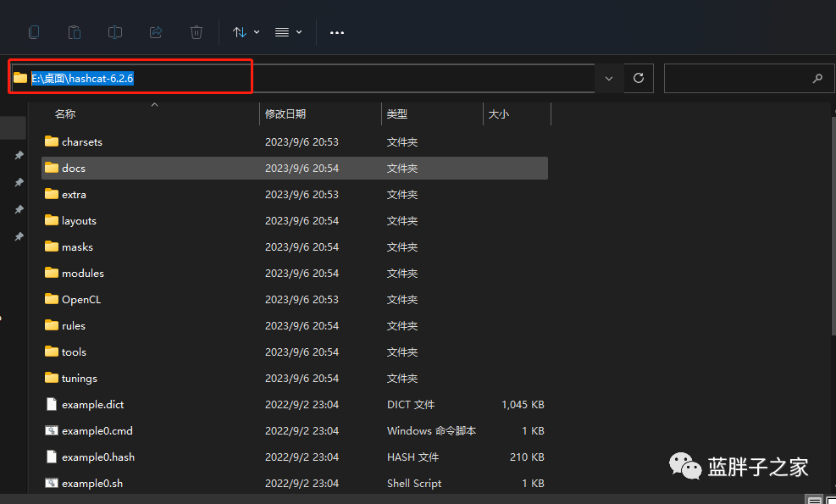Click the example0.sh script icon
This screenshot has height=504, width=836.
tap(51, 483)
